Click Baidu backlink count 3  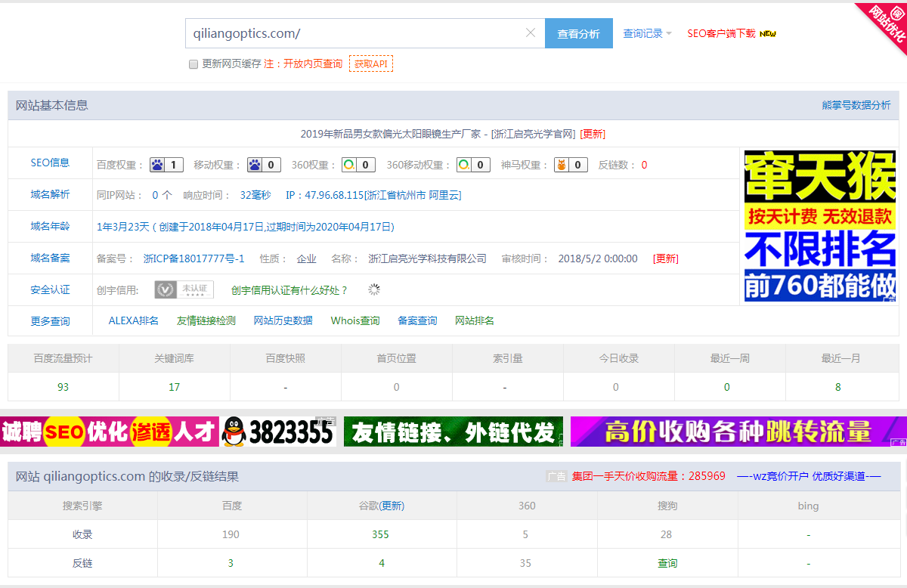point(231,563)
